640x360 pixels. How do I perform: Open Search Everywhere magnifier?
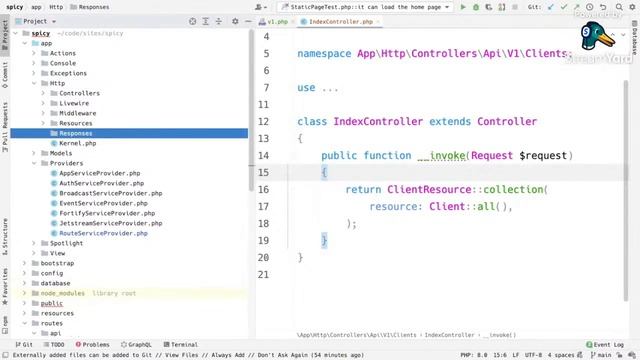click(x=619, y=7)
